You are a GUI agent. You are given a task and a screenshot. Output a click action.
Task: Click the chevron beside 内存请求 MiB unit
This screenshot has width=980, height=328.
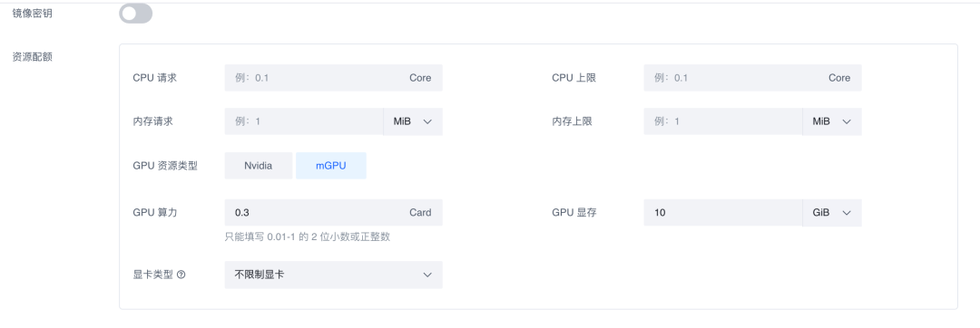427,121
